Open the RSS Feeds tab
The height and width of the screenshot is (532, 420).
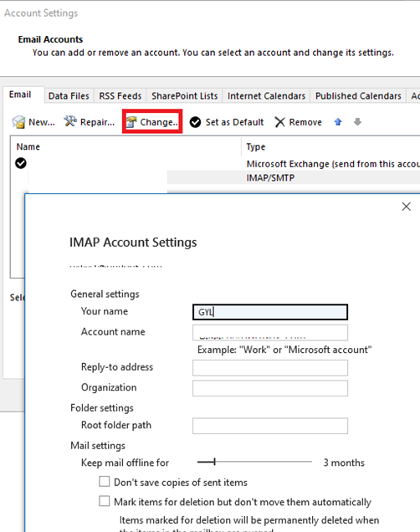[120, 96]
